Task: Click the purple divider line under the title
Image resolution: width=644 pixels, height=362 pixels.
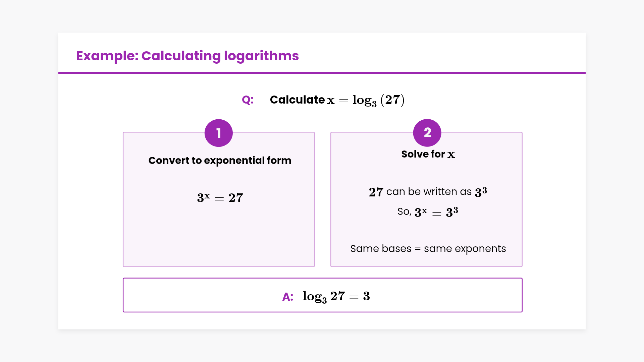Action: point(322,73)
